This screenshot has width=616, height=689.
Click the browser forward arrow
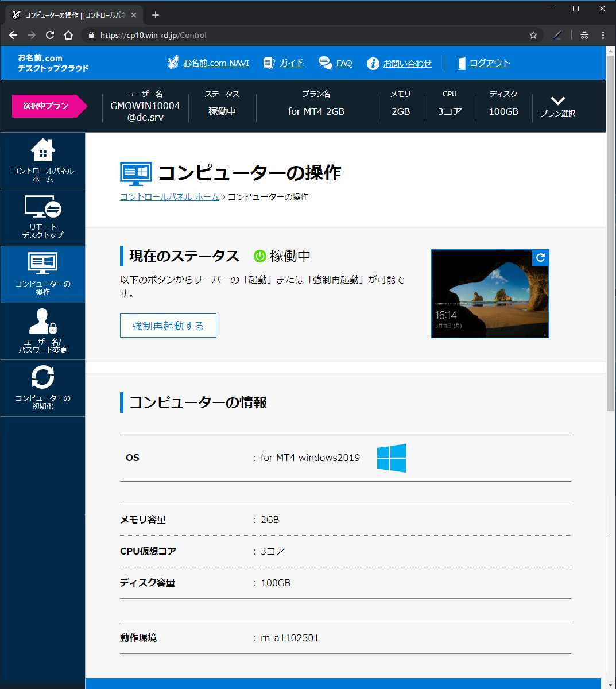(32, 35)
